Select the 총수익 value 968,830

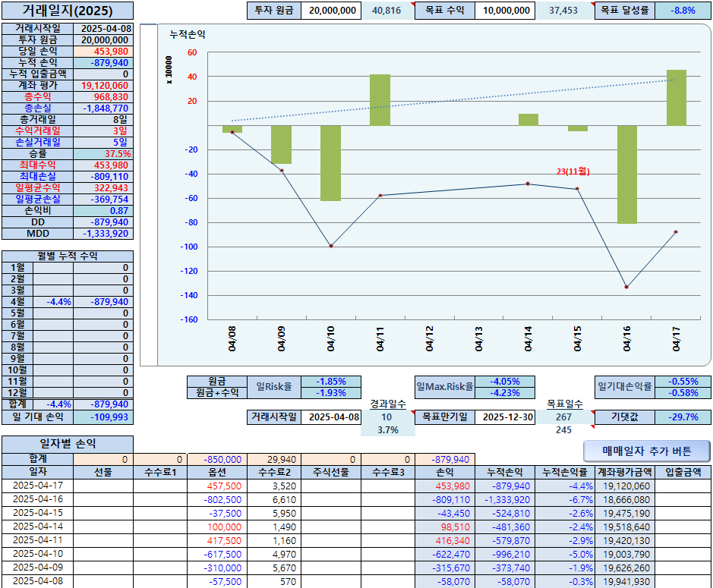pos(103,97)
